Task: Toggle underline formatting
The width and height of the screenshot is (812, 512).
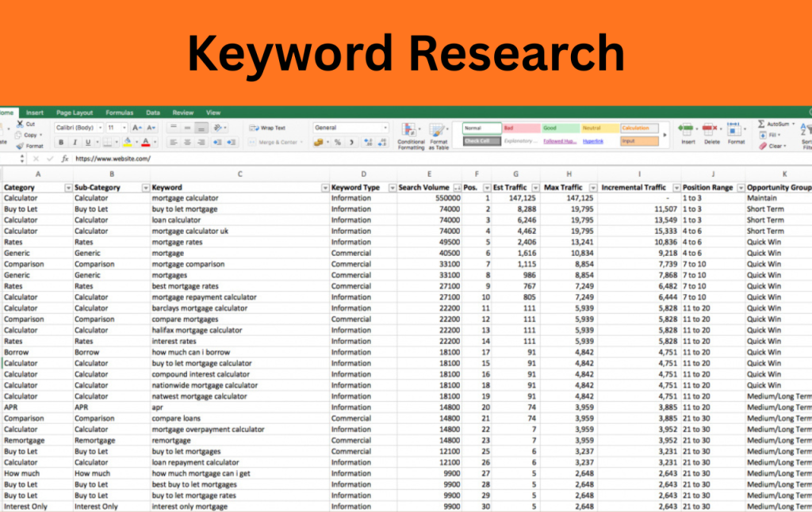Action: [x=88, y=143]
